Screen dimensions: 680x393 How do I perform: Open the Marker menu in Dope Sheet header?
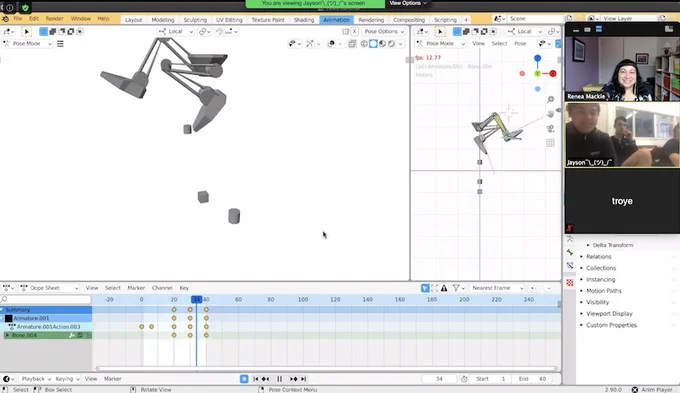(136, 288)
